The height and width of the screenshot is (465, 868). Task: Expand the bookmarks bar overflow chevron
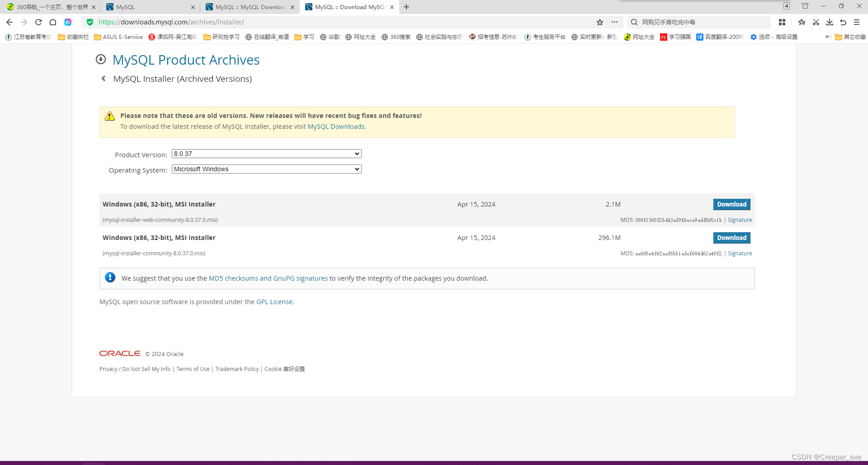tap(827, 37)
